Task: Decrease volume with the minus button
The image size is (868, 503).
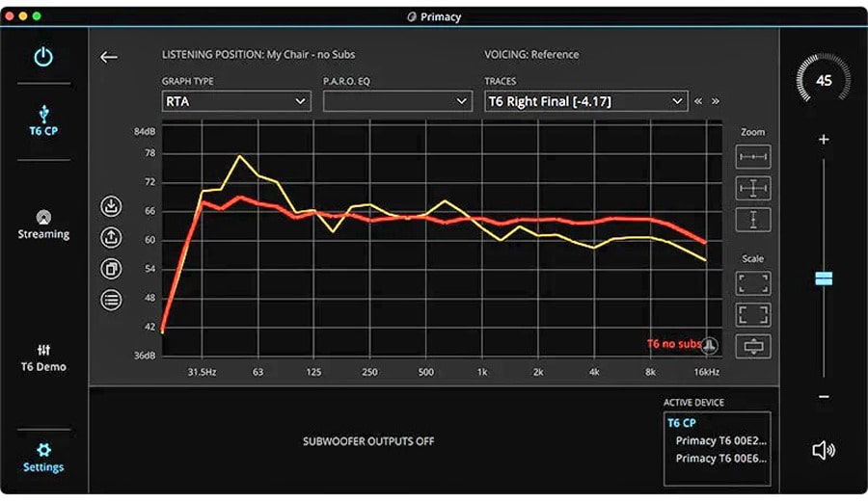Action: point(824,397)
